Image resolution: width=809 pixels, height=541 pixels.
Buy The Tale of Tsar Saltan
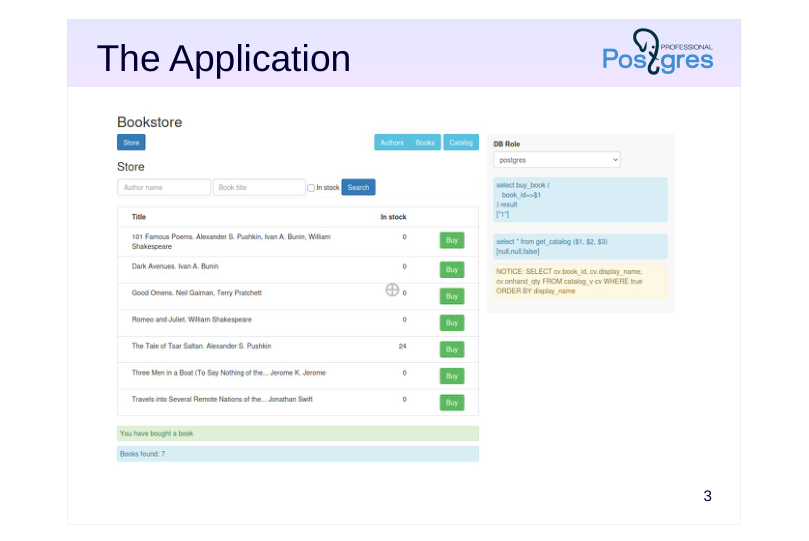click(x=452, y=349)
